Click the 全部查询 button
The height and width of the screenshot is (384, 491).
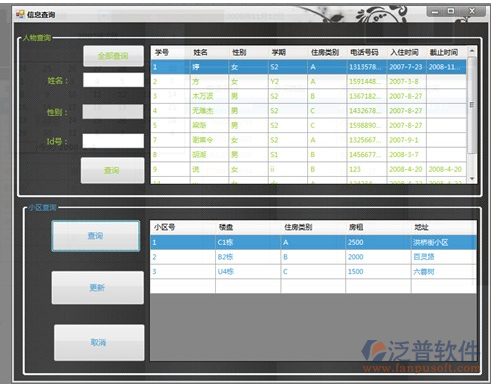pos(113,56)
